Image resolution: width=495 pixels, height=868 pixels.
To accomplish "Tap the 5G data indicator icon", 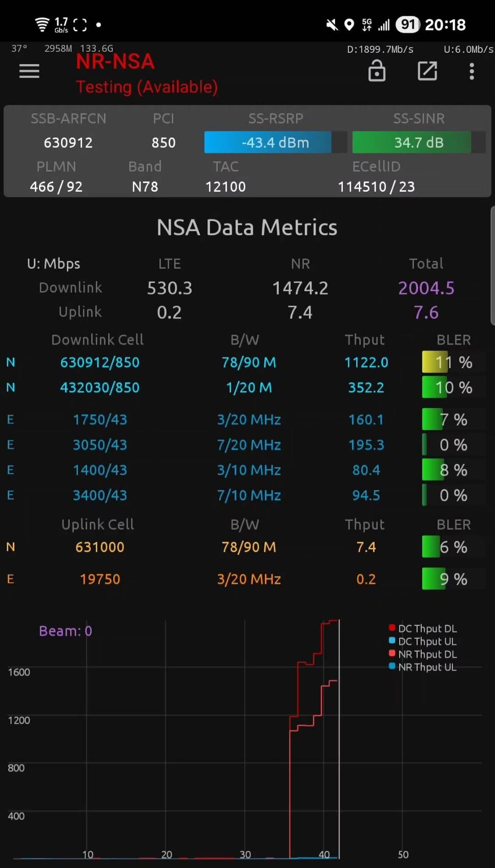I will coord(367,25).
